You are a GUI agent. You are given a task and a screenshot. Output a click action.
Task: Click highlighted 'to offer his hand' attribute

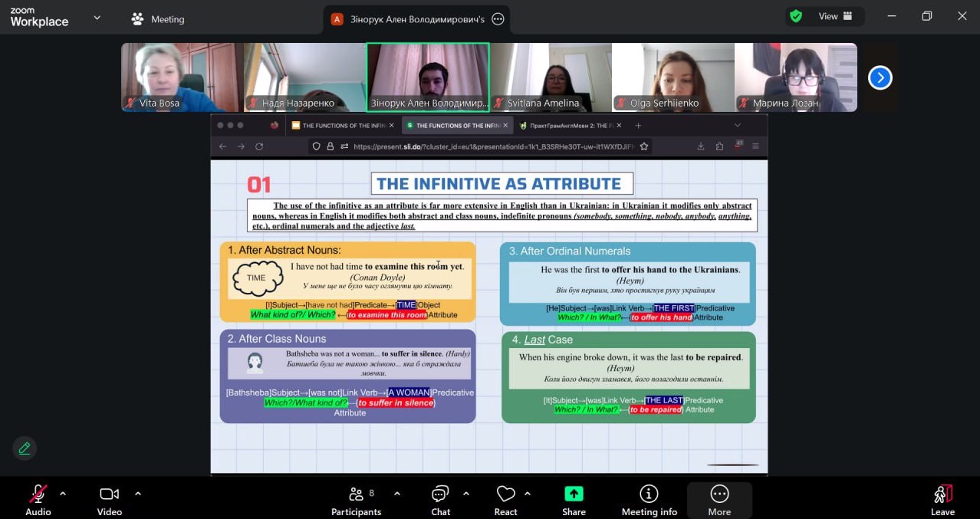661,317
